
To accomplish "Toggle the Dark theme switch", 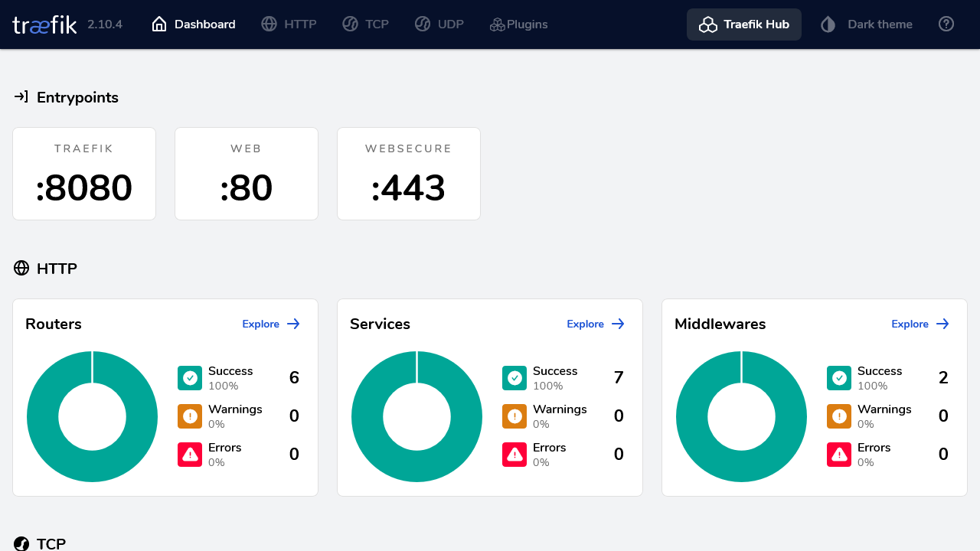I will (867, 24).
